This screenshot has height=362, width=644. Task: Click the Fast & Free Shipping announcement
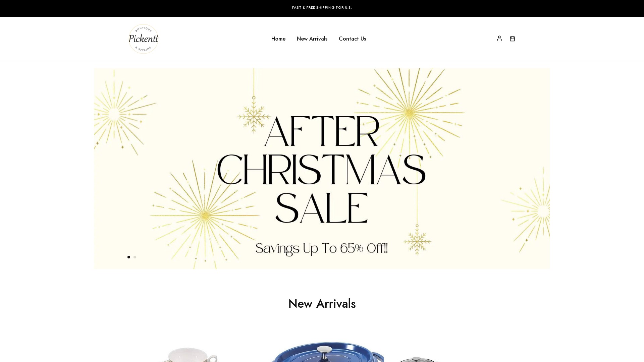[322, 7]
